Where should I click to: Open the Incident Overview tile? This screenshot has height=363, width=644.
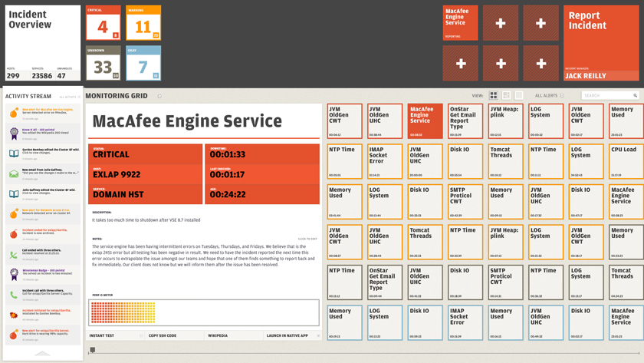(43, 43)
